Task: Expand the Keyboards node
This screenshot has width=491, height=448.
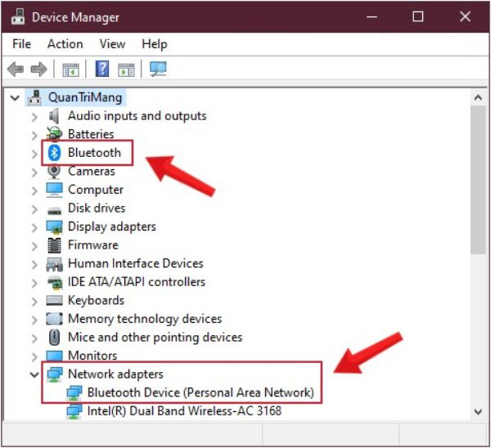Action: 34,302
